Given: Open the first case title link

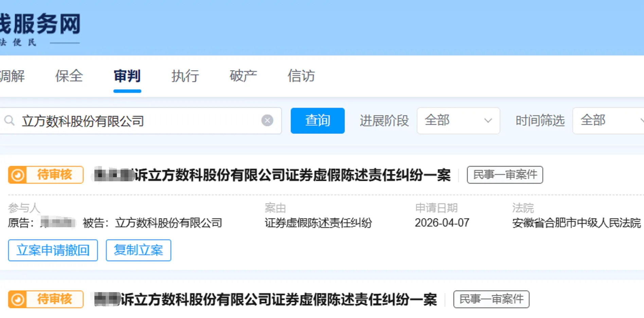Looking at the screenshot, I should pyautogui.click(x=272, y=174).
